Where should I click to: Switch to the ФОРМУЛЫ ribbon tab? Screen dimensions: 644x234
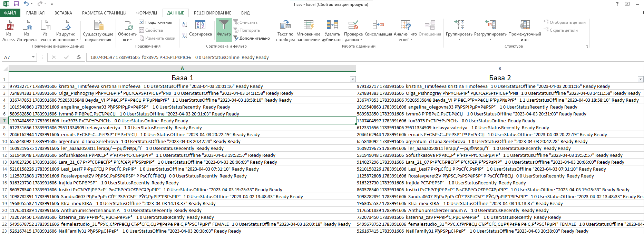click(146, 13)
